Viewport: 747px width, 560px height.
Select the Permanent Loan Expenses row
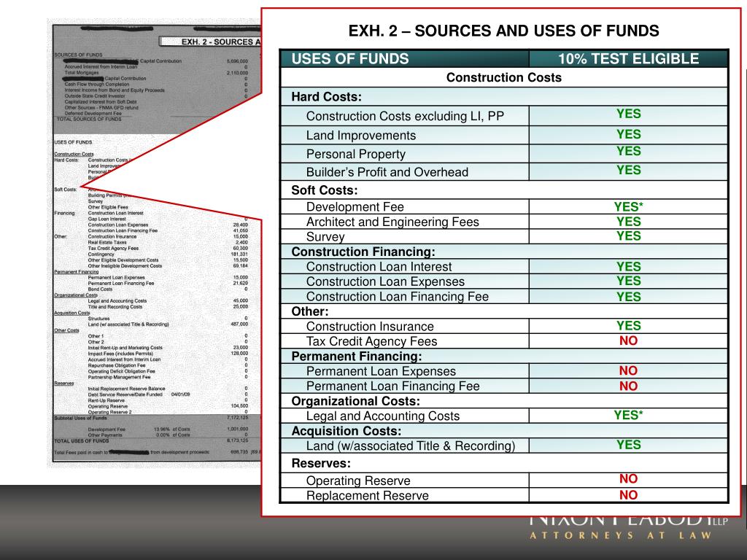[504, 371]
